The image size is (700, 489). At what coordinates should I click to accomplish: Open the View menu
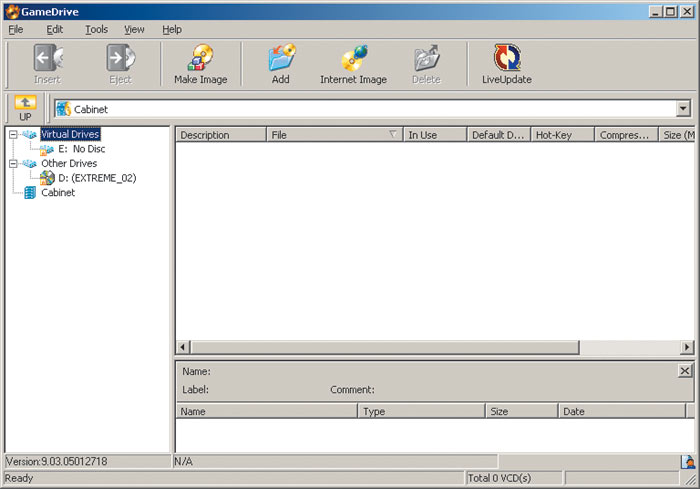[134, 29]
